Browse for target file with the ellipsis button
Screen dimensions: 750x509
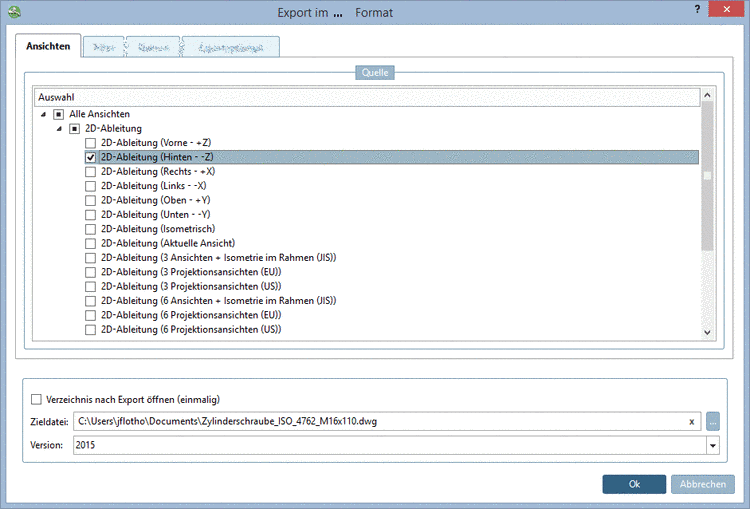tap(713, 421)
